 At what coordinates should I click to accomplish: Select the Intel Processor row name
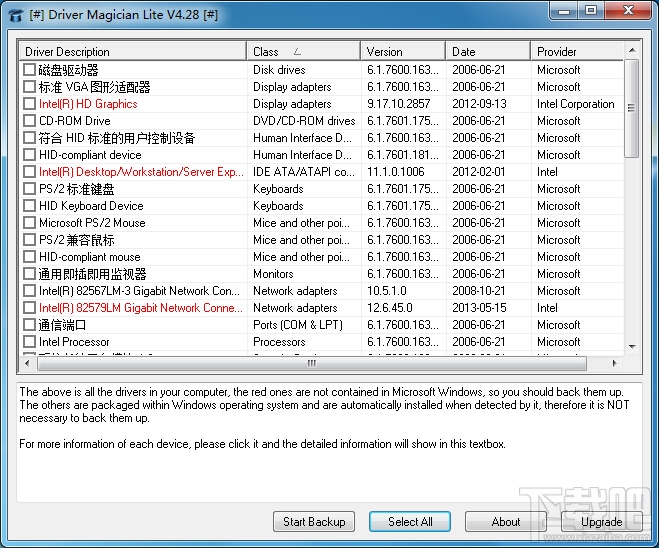pos(74,342)
